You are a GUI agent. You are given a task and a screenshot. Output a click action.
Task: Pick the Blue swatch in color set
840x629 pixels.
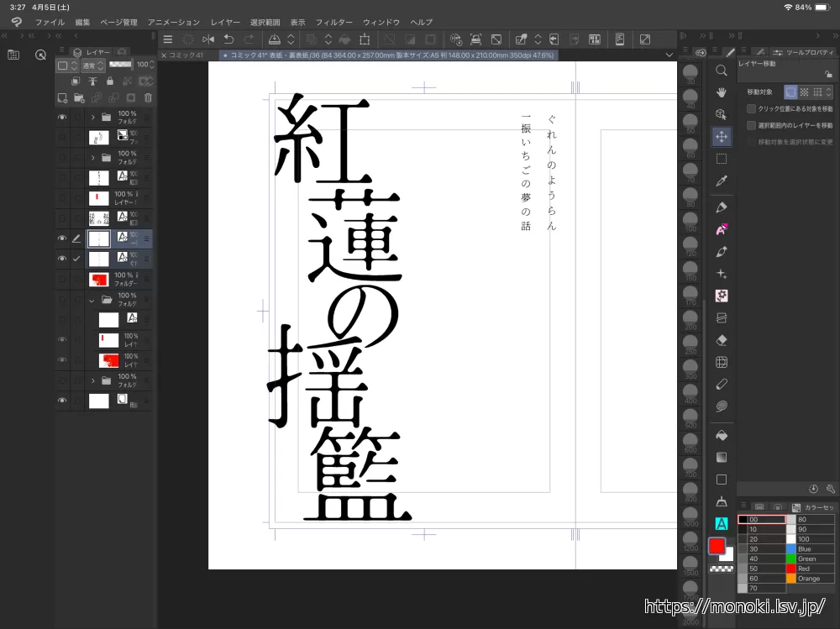pyautogui.click(x=790, y=549)
